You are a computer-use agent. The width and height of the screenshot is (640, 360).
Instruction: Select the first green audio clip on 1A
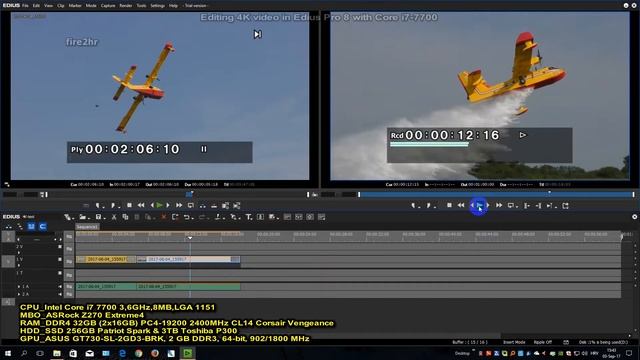pyautogui.click(x=106, y=287)
